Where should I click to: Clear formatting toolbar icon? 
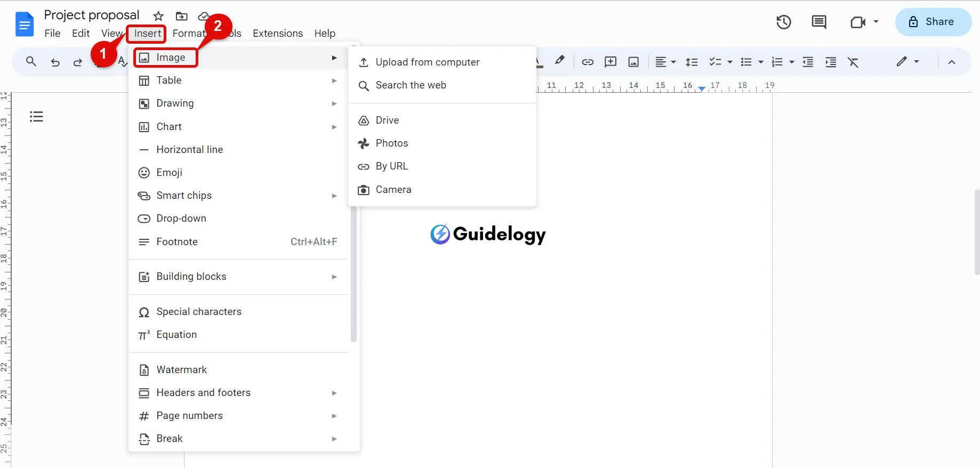(x=853, y=62)
